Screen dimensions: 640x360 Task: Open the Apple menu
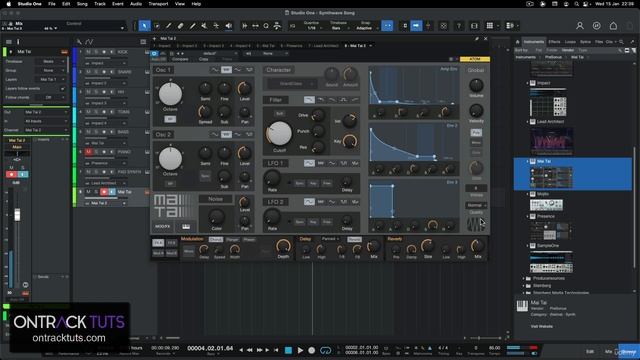[x=9, y=4]
